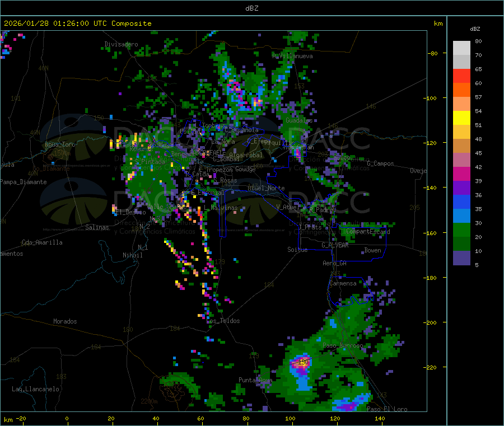Screen dimensions: 504x426
Task: Click the 'El_Desvio' map label
Action: (131, 212)
